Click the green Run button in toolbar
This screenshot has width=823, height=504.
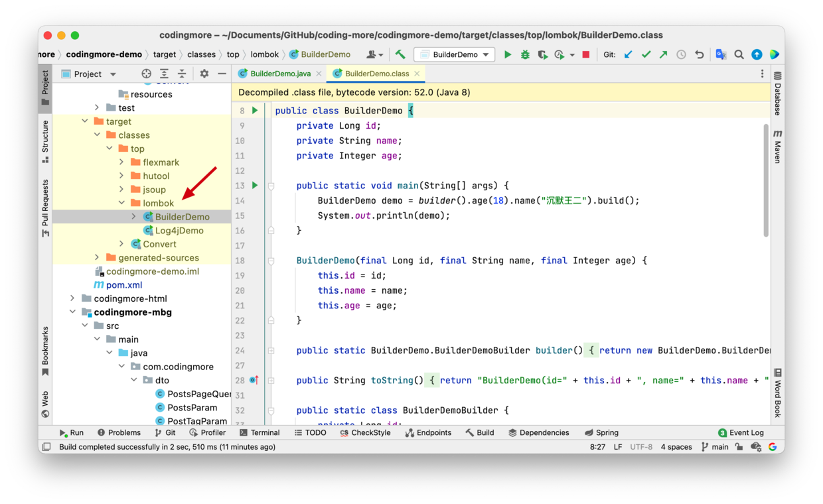pyautogui.click(x=508, y=54)
